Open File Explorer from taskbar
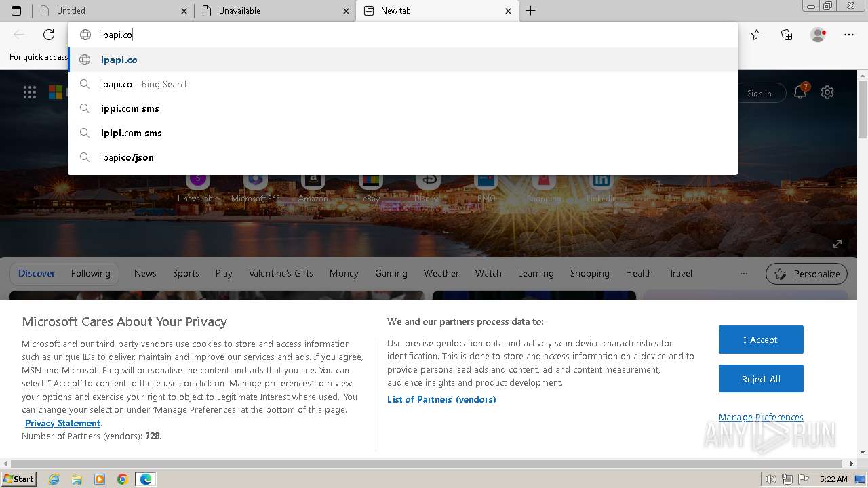Viewport: 868px width, 488px height. point(77,479)
